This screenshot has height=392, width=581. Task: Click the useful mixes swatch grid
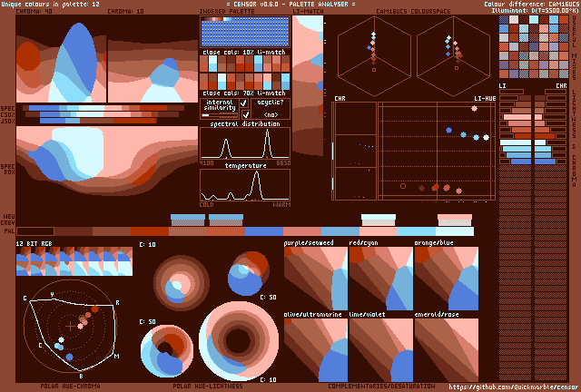pos(534,46)
